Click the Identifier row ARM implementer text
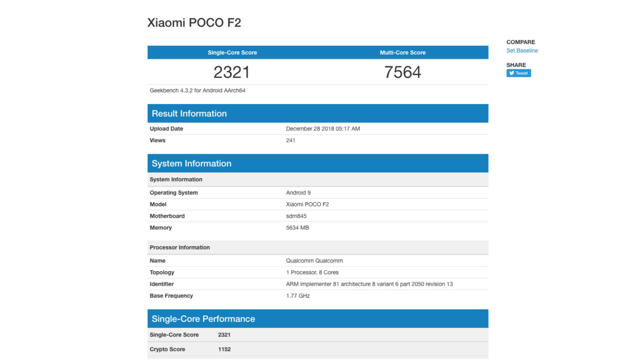Screen dimensions: 644x361 369,284
